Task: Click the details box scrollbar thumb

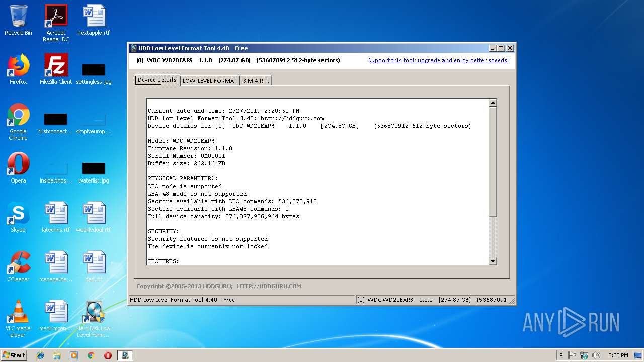Action: click(x=493, y=161)
